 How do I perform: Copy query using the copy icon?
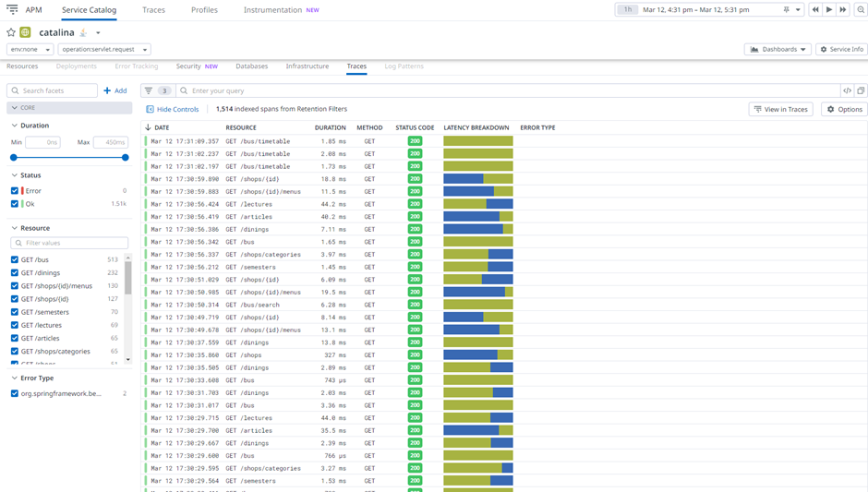[861, 90]
